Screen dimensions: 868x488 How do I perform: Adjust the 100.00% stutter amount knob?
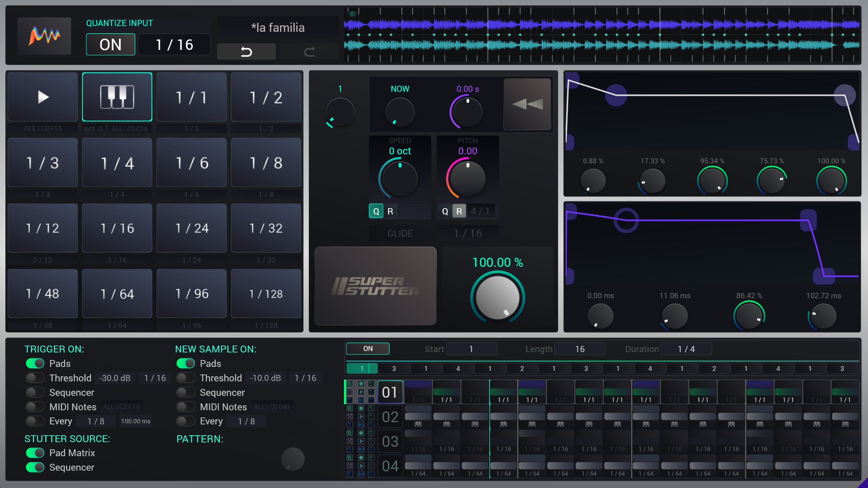coord(498,297)
